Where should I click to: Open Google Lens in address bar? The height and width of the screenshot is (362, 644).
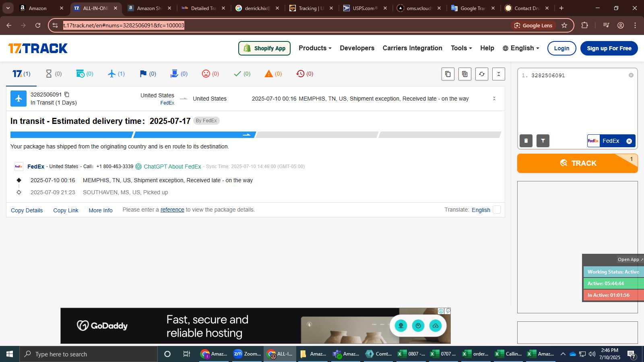[533, 25]
